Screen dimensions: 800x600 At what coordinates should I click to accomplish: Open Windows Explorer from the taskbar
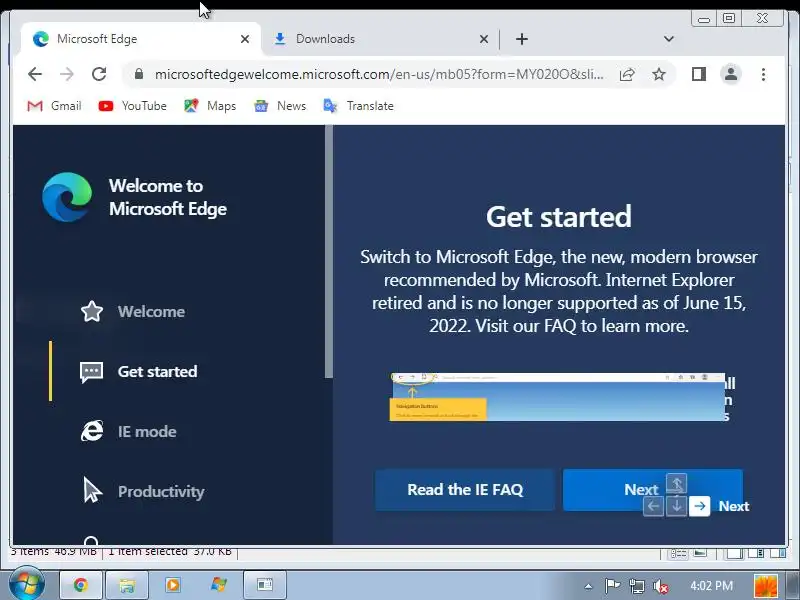[x=127, y=585]
